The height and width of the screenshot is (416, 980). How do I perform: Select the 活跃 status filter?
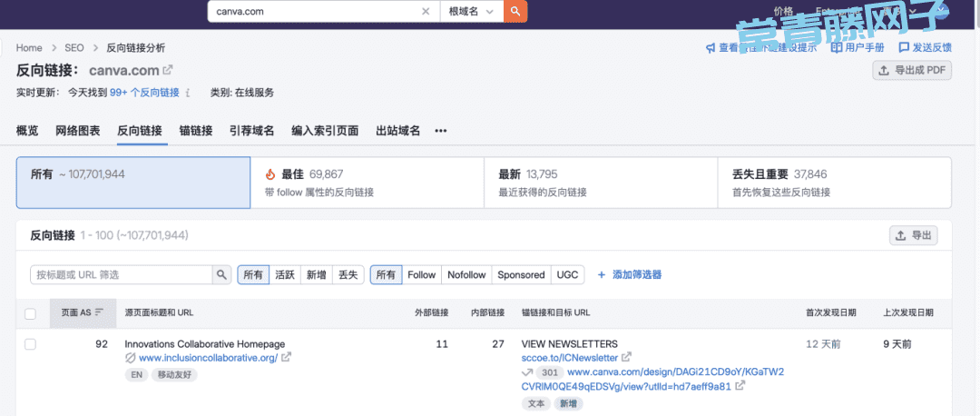pos(285,274)
